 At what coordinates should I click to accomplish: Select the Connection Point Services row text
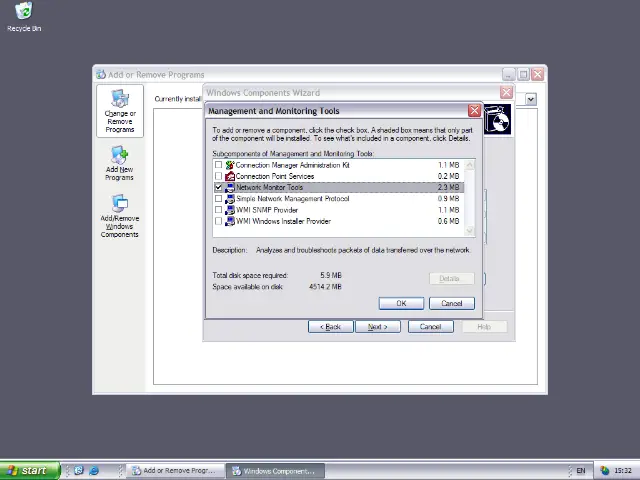(x=275, y=176)
